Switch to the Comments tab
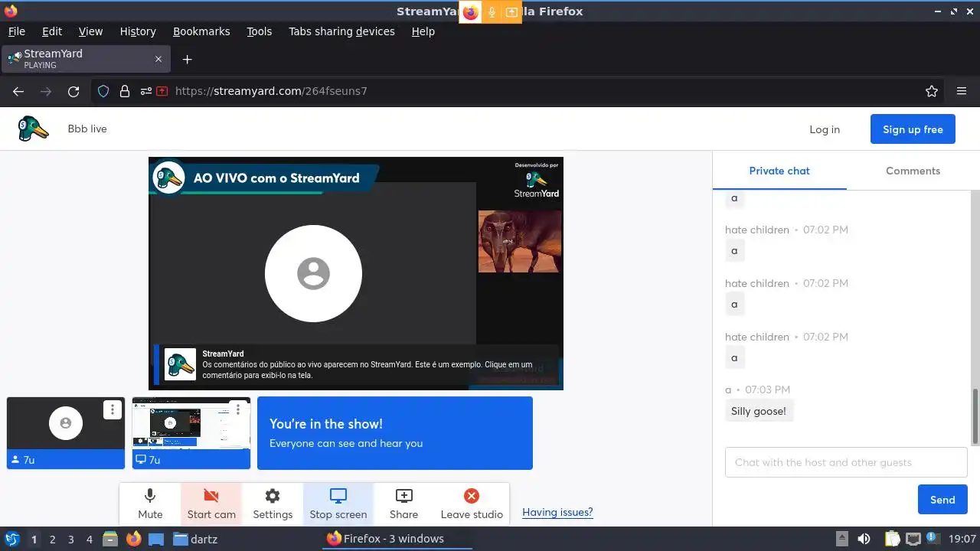980x551 pixels. 913,171
